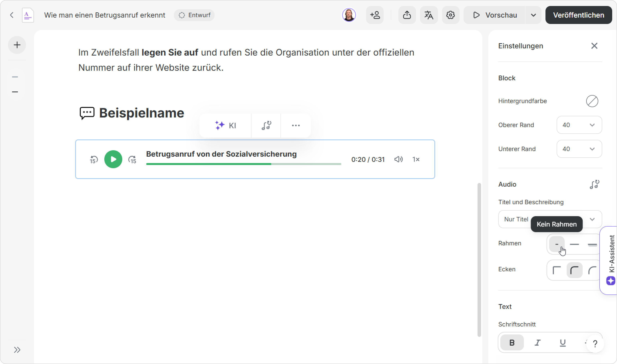Select square corners option in Ecken
This screenshot has width=617, height=364.
(x=557, y=270)
